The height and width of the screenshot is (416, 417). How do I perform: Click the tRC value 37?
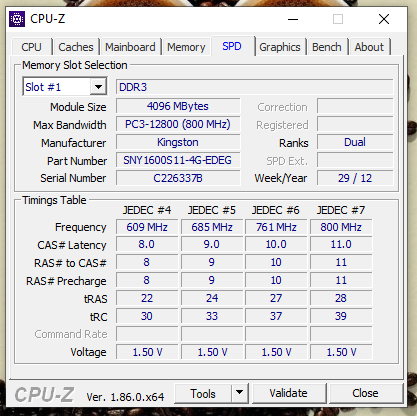pyautogui.click(x=276, y=316)
